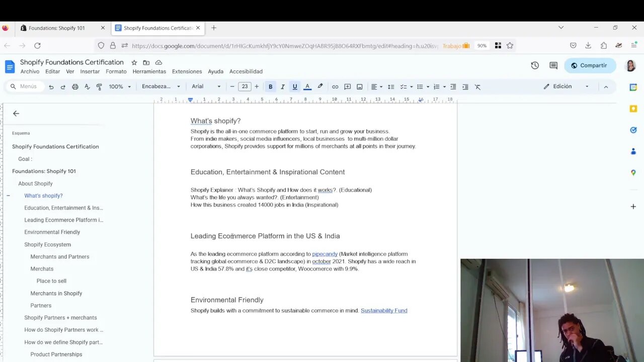Screen dimensions: 644x362
Task: Insert a link with link icon
Action: point(335,86)
